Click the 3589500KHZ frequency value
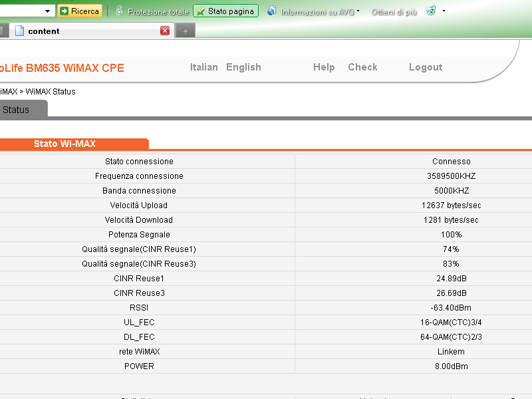Image resolution: width=532 pixels, height=399 pixels. click(452, 176)
